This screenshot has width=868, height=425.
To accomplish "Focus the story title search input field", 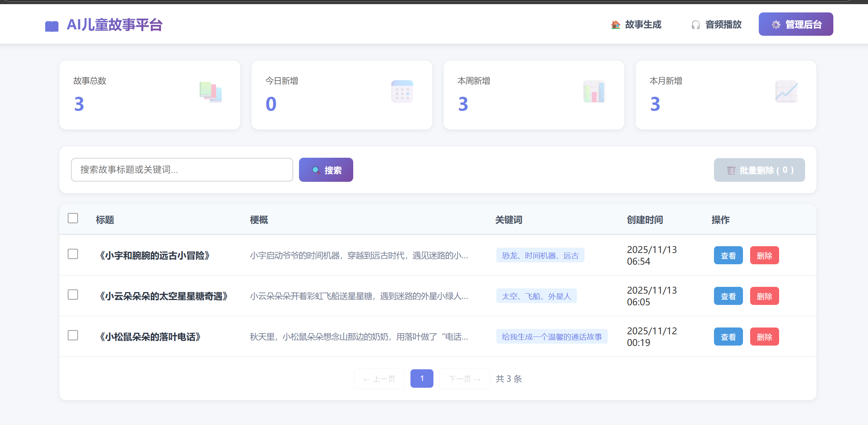I will 182,170.
